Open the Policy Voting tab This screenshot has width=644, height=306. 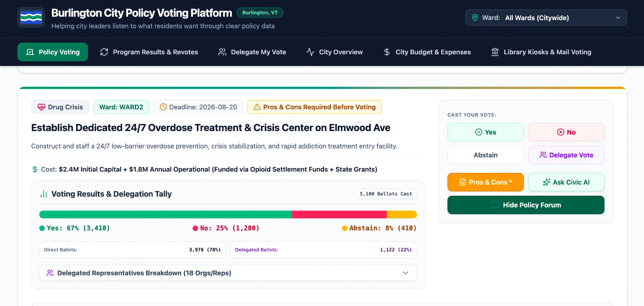tap(53, 52)
